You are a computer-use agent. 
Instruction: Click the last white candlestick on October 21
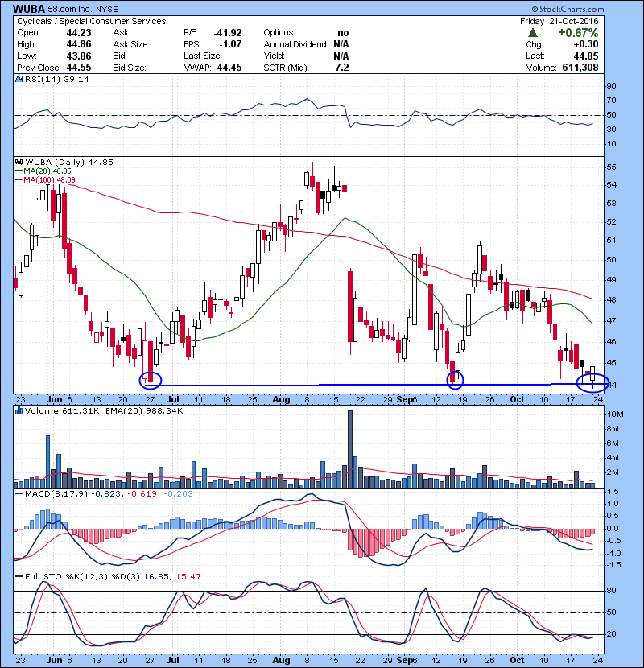point(592,373)
